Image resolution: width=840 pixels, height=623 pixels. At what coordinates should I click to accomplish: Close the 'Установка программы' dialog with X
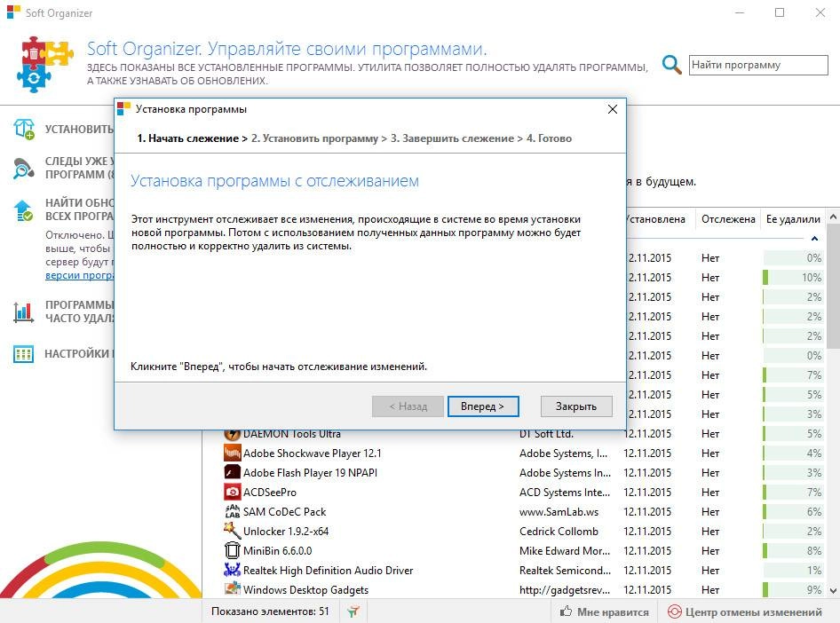point(613,109)
